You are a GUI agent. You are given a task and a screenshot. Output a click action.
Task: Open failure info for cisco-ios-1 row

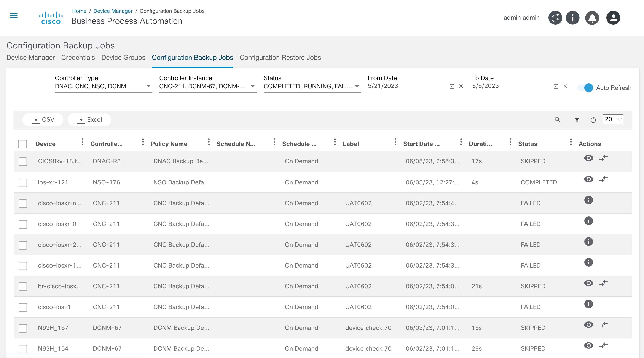(x=588, y=304)
